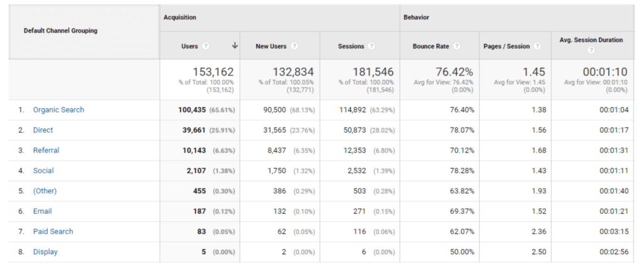Select total users value 153,162

point(213,72)
